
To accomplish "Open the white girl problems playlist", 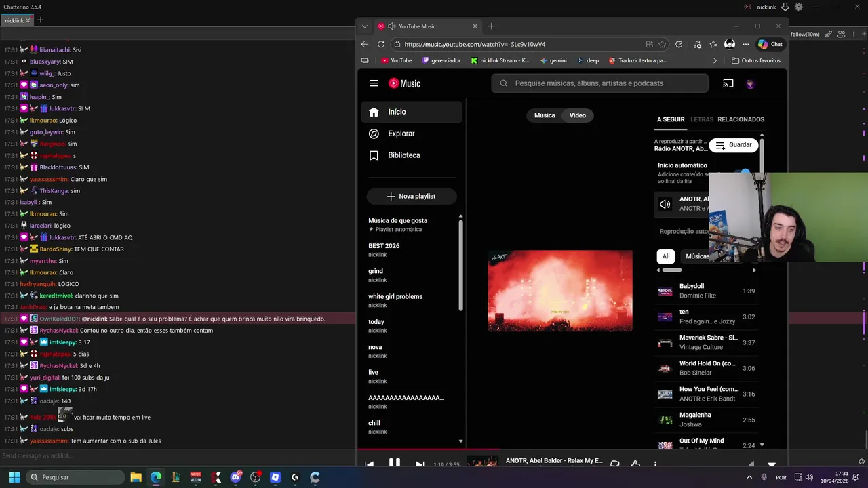I will [412, 300].
